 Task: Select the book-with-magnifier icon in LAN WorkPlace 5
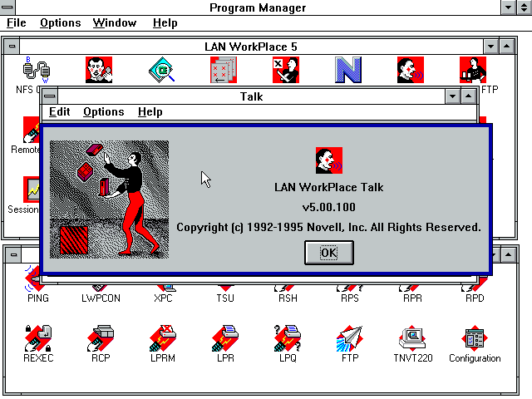[161, 70]
